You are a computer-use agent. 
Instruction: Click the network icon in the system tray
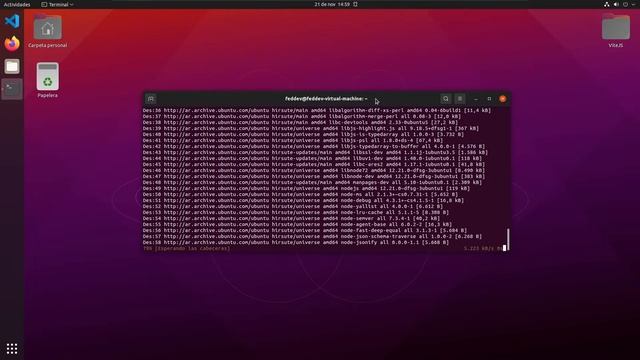pos(607,4)
